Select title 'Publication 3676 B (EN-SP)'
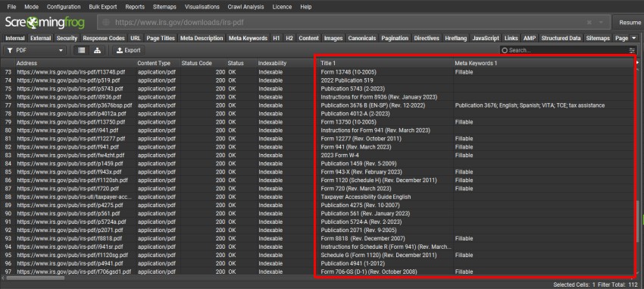Viewport: 644px width, 289px height. point(373,105)
